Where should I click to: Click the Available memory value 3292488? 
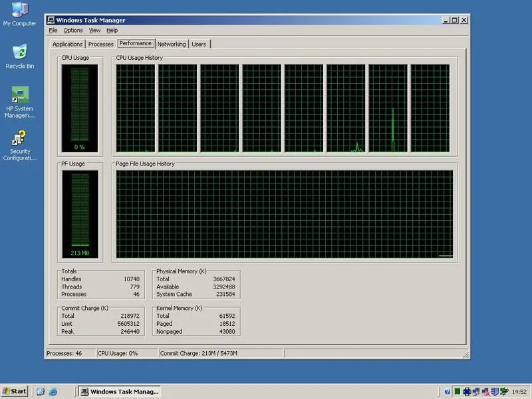[224, 287]
